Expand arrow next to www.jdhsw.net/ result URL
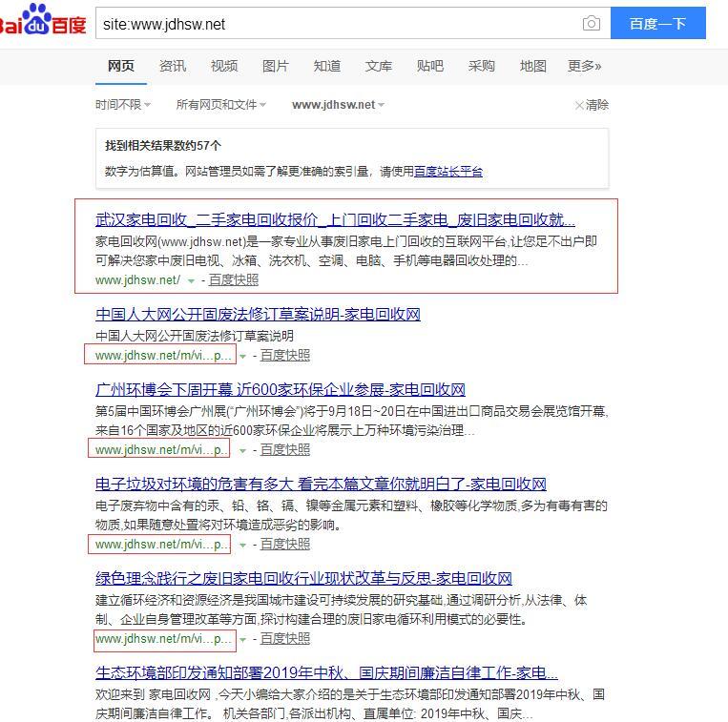Image resolution: width=728 pixels, height=722 pixels. (191, 280)
